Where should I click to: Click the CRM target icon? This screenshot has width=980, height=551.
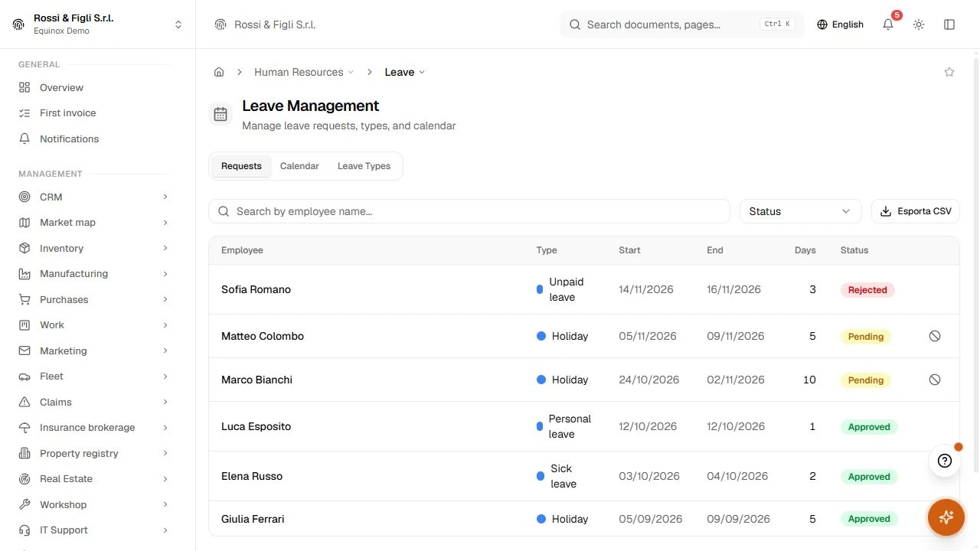coord(24,197)
